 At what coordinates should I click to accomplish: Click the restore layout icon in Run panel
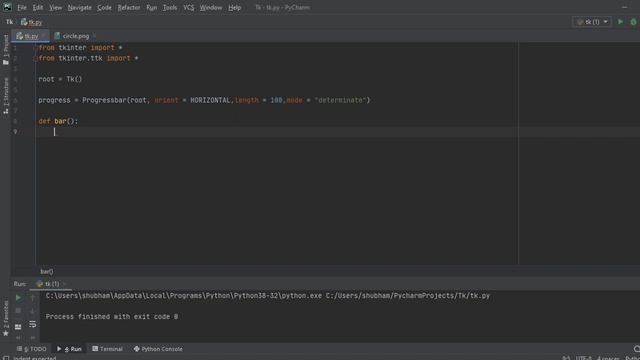(x=18, y=327)
